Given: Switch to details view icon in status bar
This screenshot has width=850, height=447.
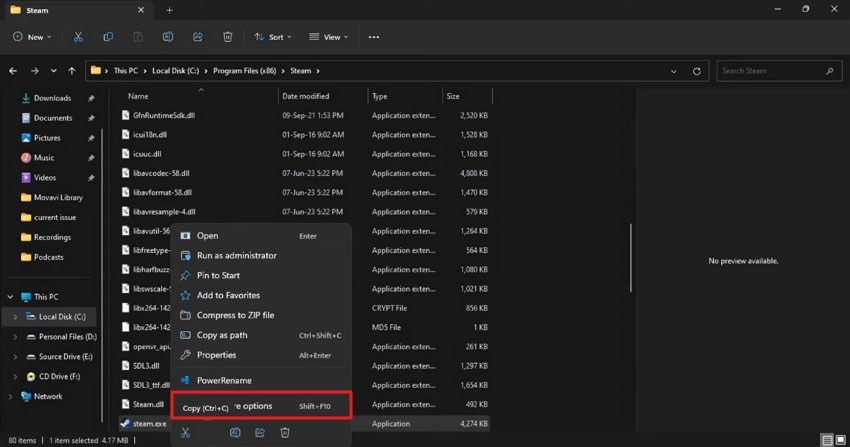Looking at the screenshot, I should (x=827, y=440).
